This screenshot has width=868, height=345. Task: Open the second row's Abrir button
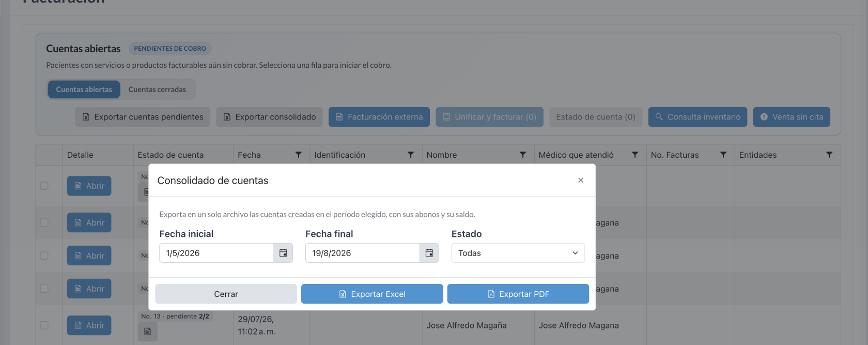89,222
